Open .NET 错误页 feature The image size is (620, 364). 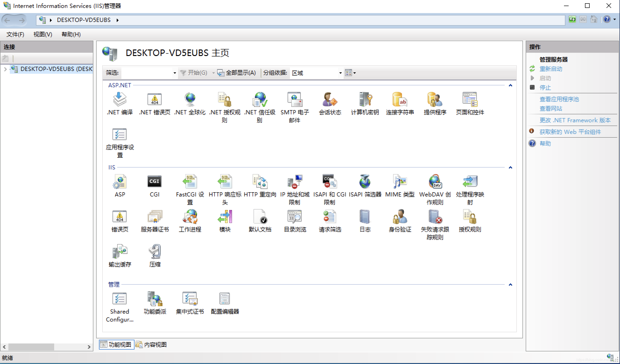[155, 99]
